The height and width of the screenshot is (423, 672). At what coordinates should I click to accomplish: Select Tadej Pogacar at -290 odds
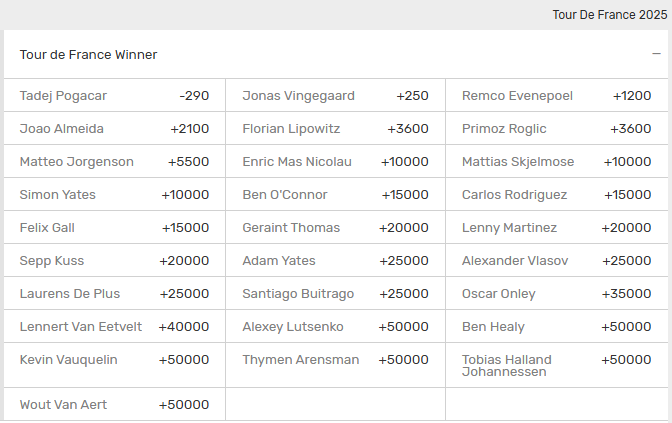(114, 96)
